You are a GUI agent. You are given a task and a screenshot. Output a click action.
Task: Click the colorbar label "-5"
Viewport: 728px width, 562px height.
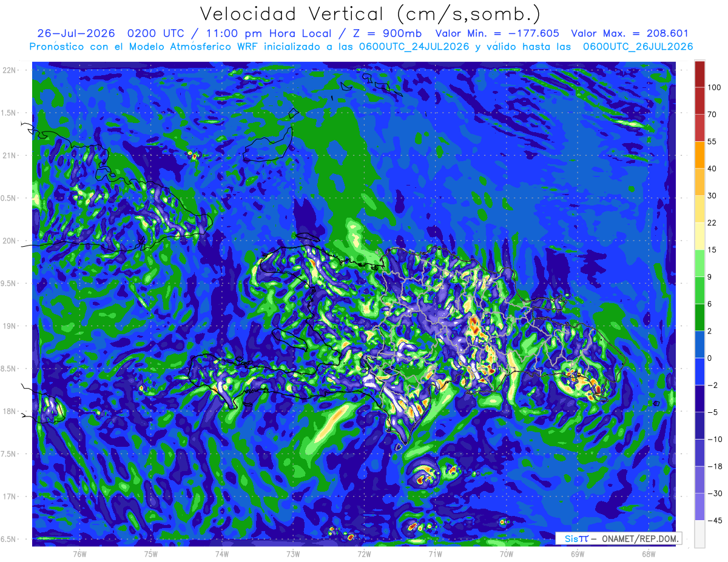pos(712,412)
